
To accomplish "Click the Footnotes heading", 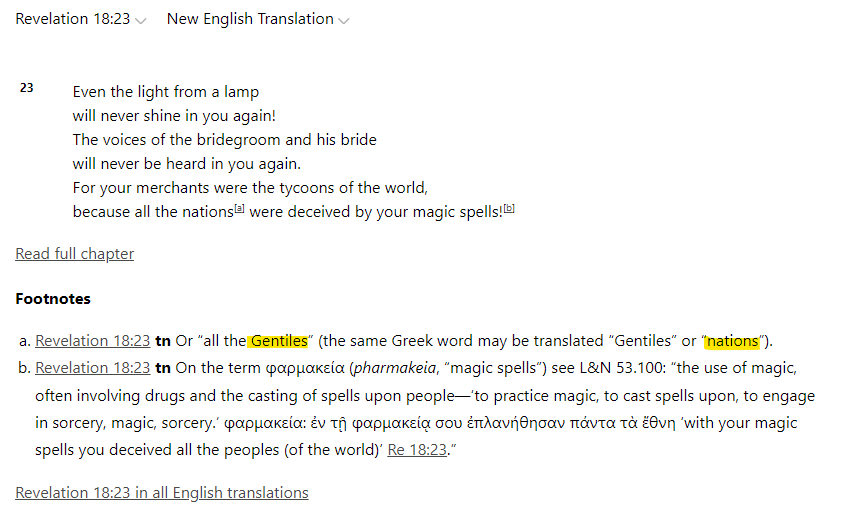I will [53, 299].
